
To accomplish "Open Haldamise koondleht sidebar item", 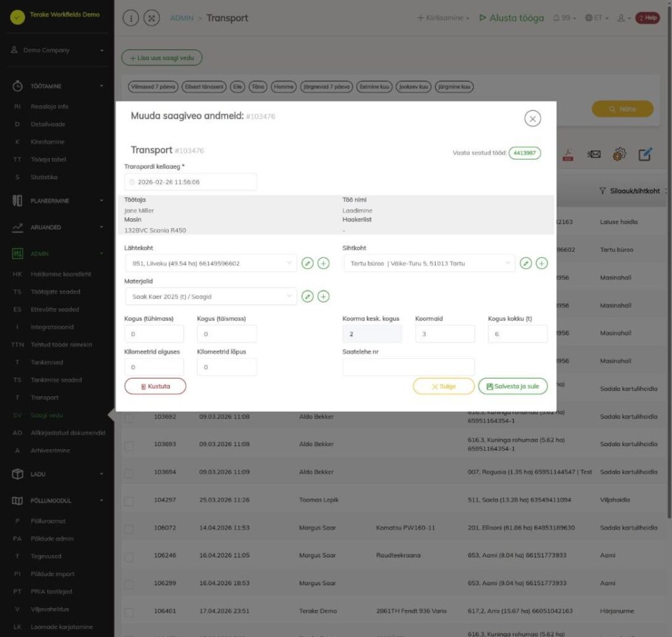I will point(61,274).
